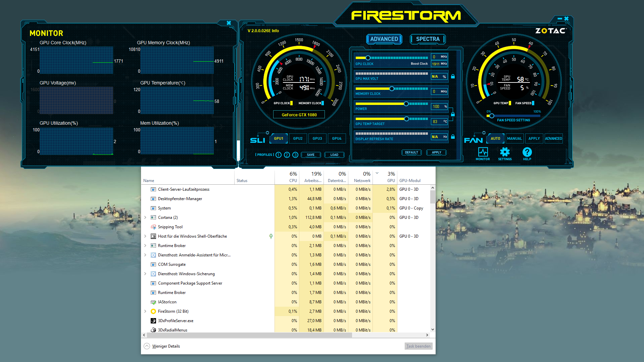Click the lock icon beside DISPLAY REFRESH RATE

click(x=453, y=137)
